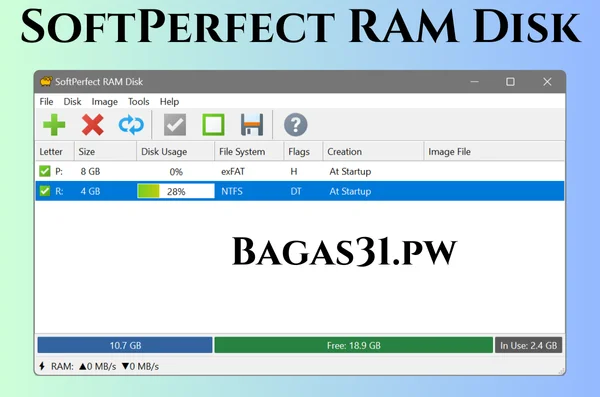Click the Image File column header
The height and width of the screenshot is (397, 600).
[x=494, y=152]
